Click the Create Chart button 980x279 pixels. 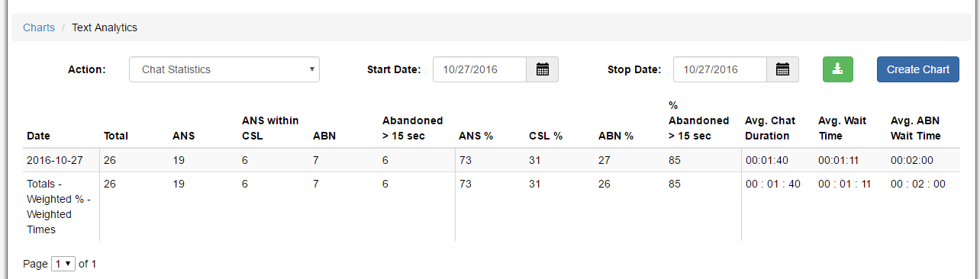918,69
